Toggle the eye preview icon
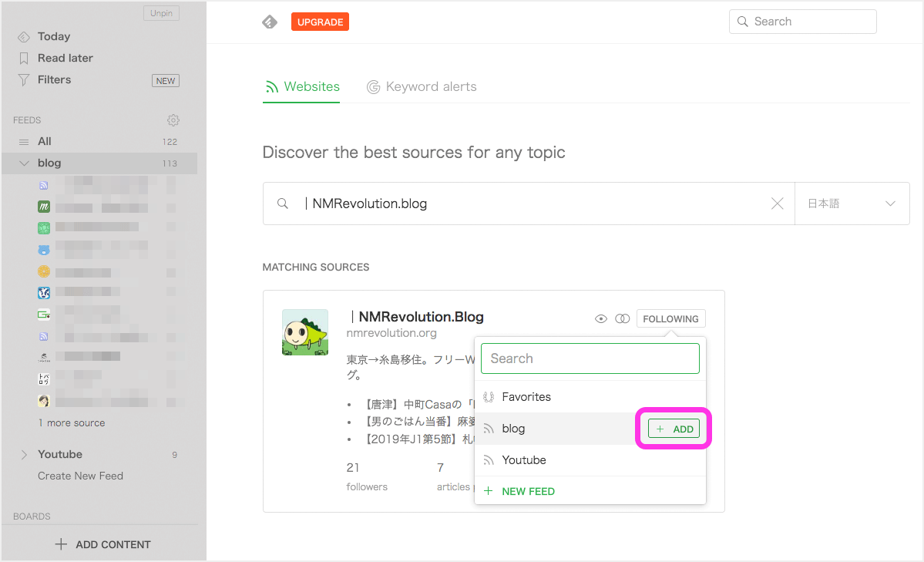Viewport: 924px width, 562px height. [x=600, y=319]
